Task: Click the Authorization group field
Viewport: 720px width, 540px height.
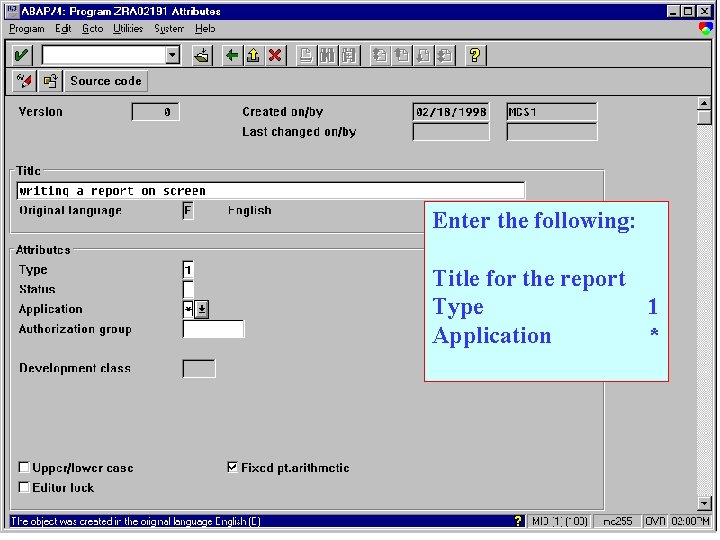Action: click(214, 329)
